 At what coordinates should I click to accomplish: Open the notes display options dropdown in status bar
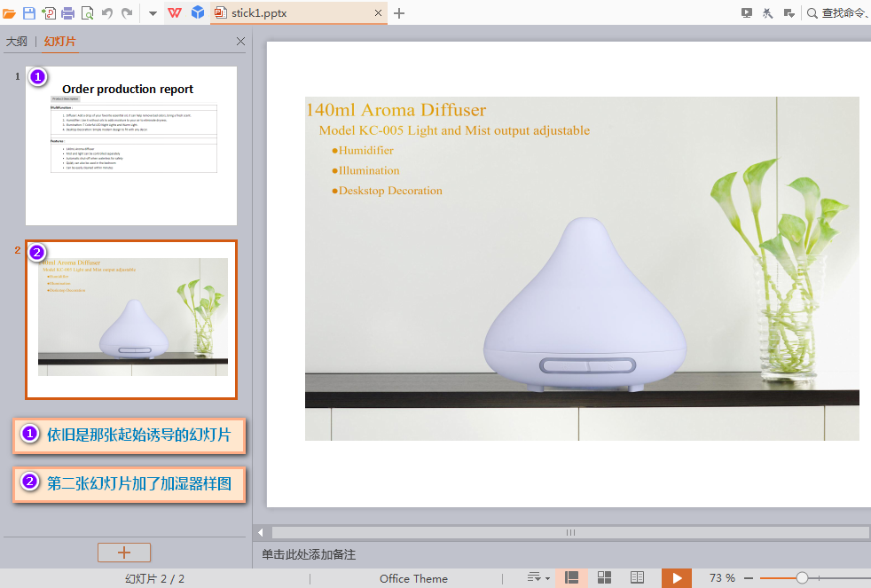click(x=538, y=578)
